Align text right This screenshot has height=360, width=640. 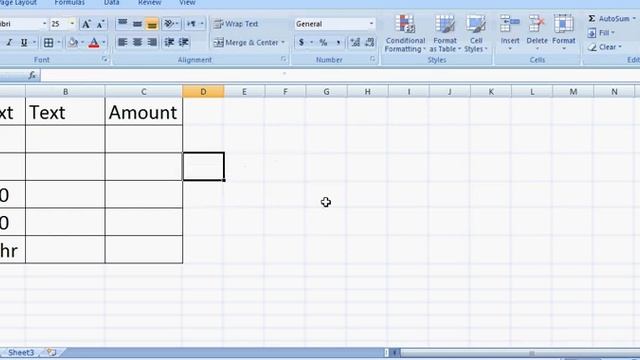pyautogui.click(x=152, y=42)
